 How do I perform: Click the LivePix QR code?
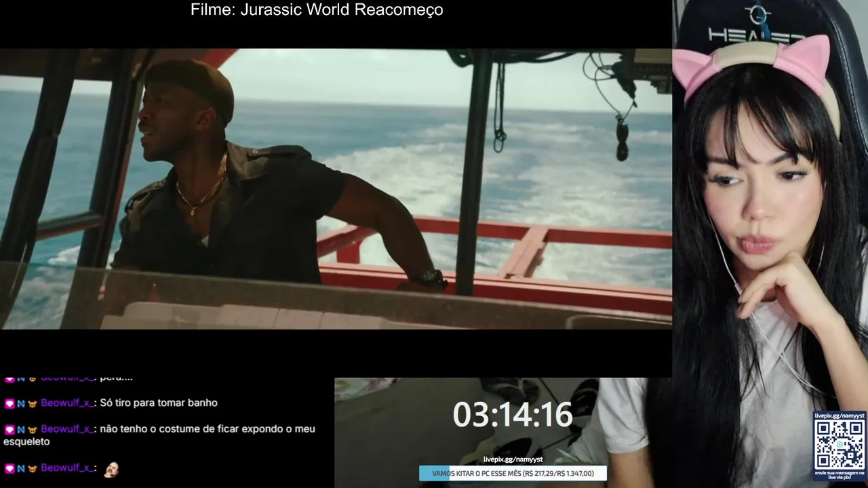[x=840, y=443]
